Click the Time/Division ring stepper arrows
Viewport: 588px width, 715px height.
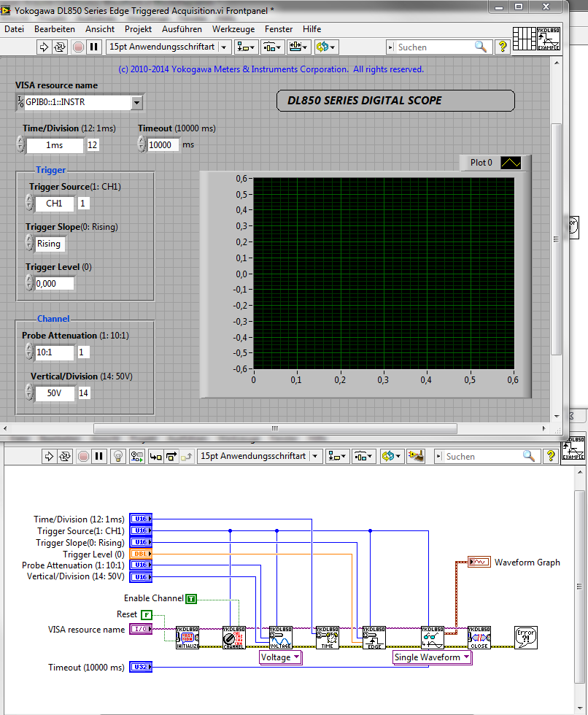(20, 144)
